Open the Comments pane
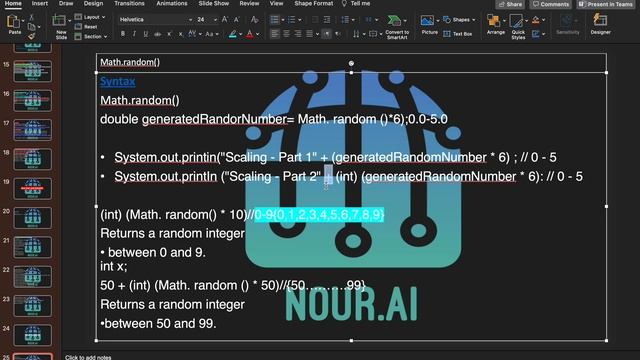 point(551,4)
